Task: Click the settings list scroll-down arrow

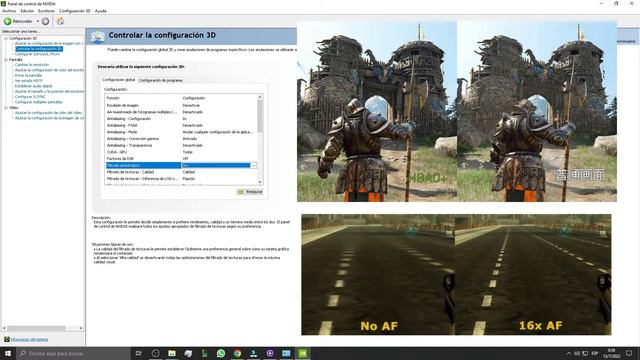Action: [260, 182]
